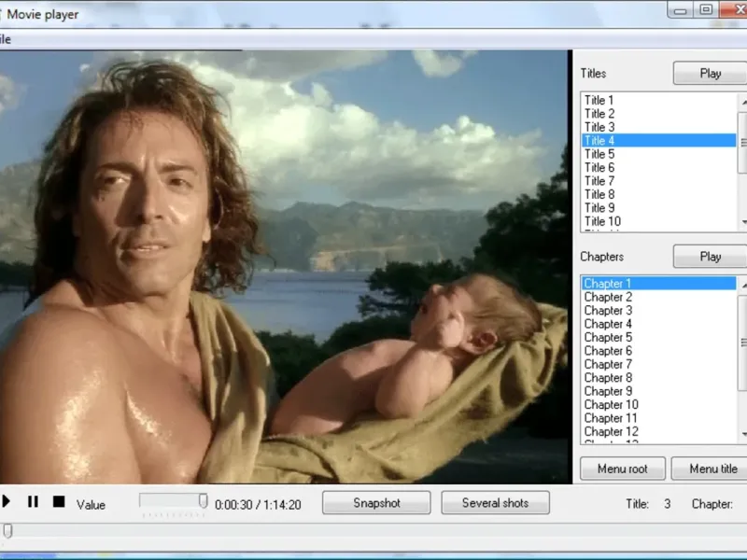Click the movie seek bar handle
The image size is (747, 560).
[7, 530]
